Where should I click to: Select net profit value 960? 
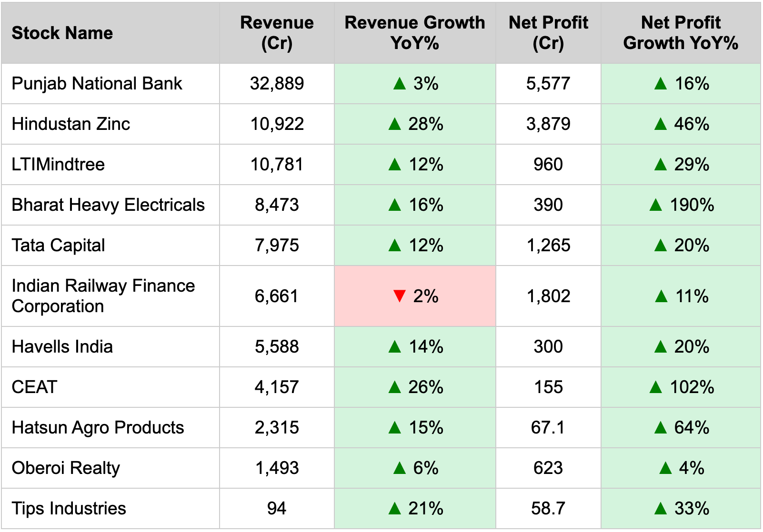pos(548,165)
